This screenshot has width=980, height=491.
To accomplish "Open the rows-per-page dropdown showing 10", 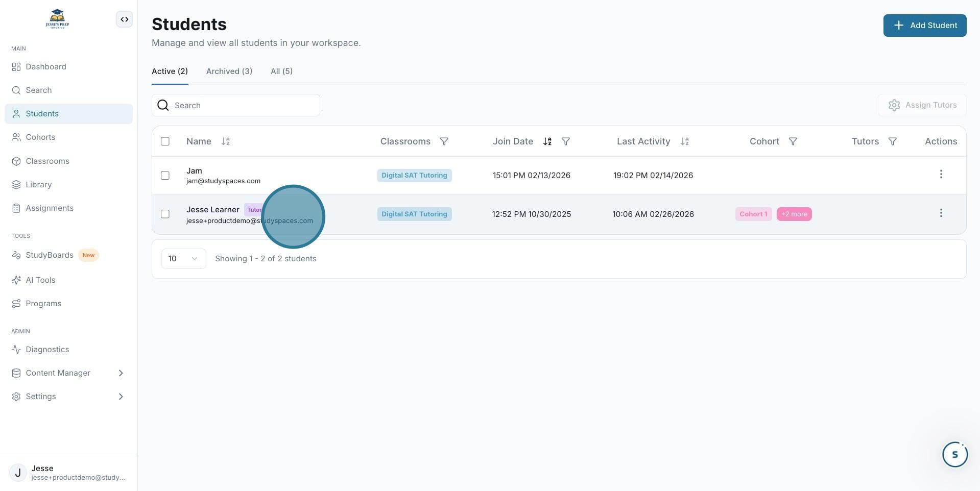I will pyautogui.click(x=183, y=259).
